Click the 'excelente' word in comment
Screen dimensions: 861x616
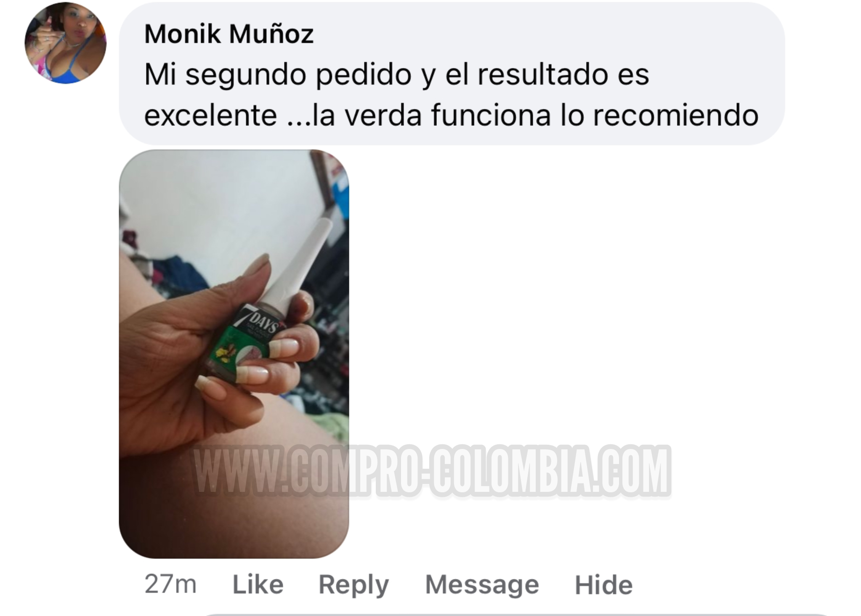pos(211,115)
